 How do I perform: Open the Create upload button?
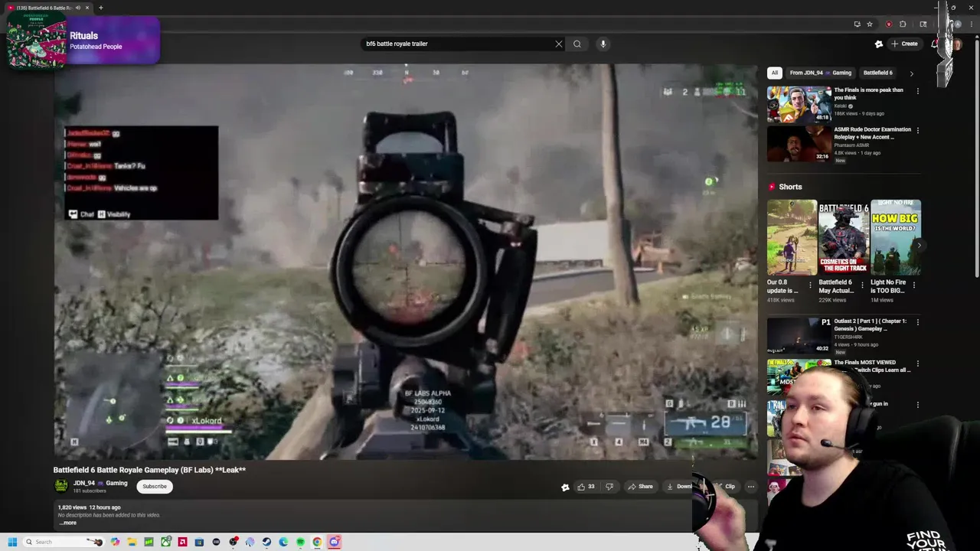(x=905, y=44)
